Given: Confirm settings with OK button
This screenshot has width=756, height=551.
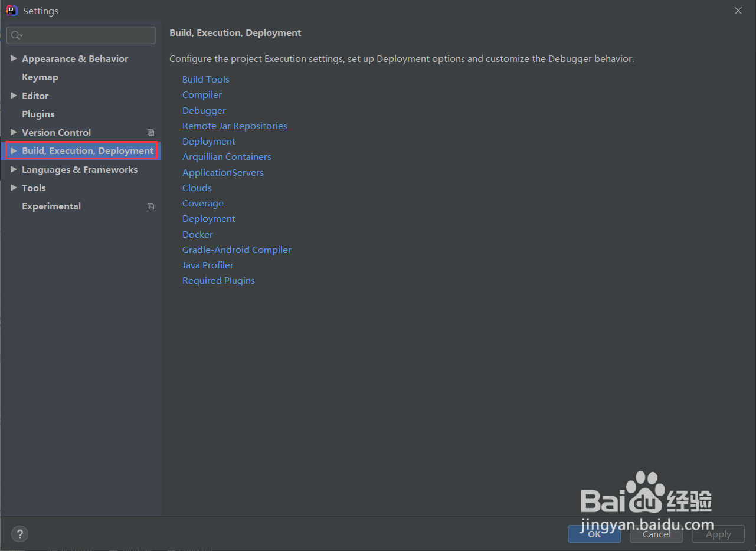Looking at the screenshot, I should point(594,534).
